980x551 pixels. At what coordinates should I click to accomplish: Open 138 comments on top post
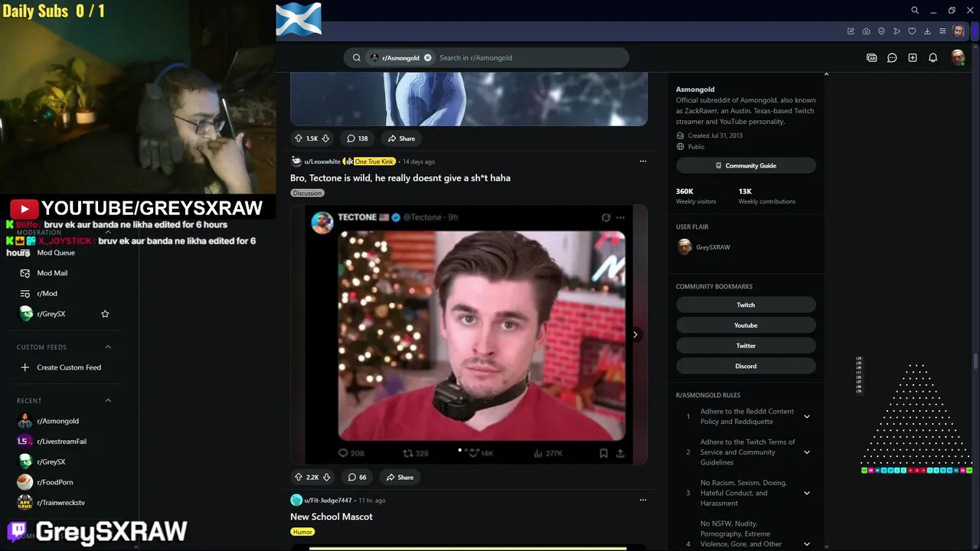point(358,139)
